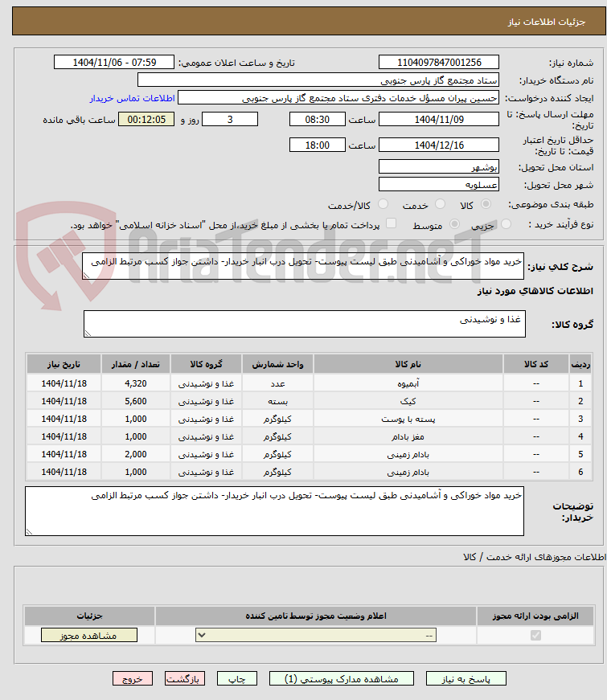This screenshot has width=607, height=700.
Task: Click delivery city field عسلویه
Action: (439, 184)
